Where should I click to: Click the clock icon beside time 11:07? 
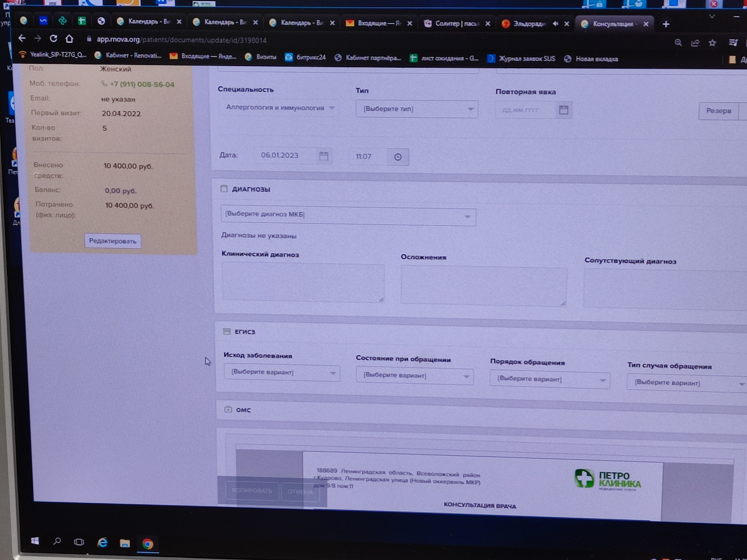coord(397,157)
